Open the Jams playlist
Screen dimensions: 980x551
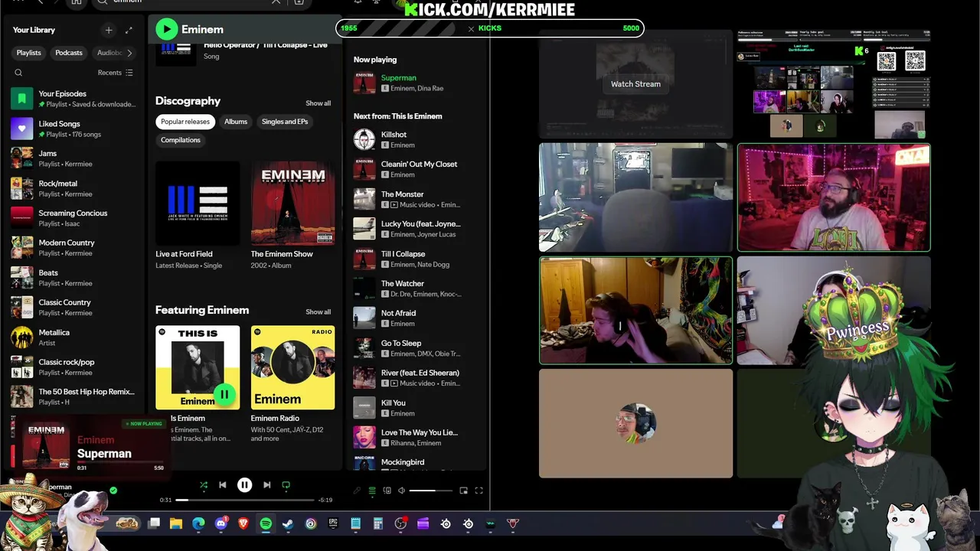tap(74, 158)
